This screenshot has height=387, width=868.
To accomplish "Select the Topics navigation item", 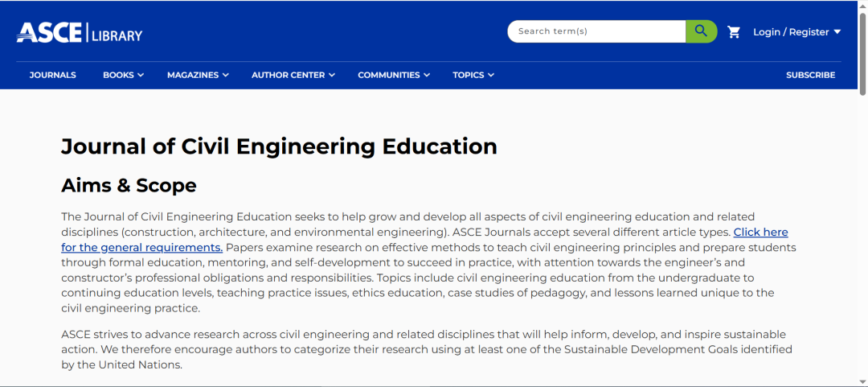I will [469, 75].
